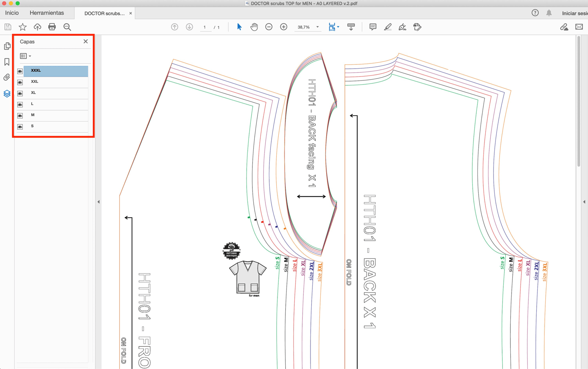Select the S layer row

tap(56, 126)
